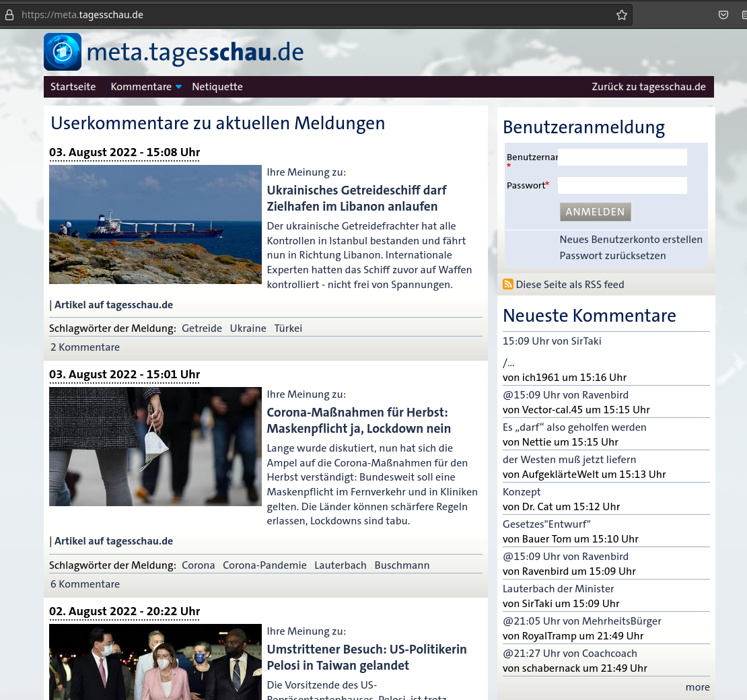Select the Getreide tag
This screenshot has width=747, height=700.
[x=202, y=328]
